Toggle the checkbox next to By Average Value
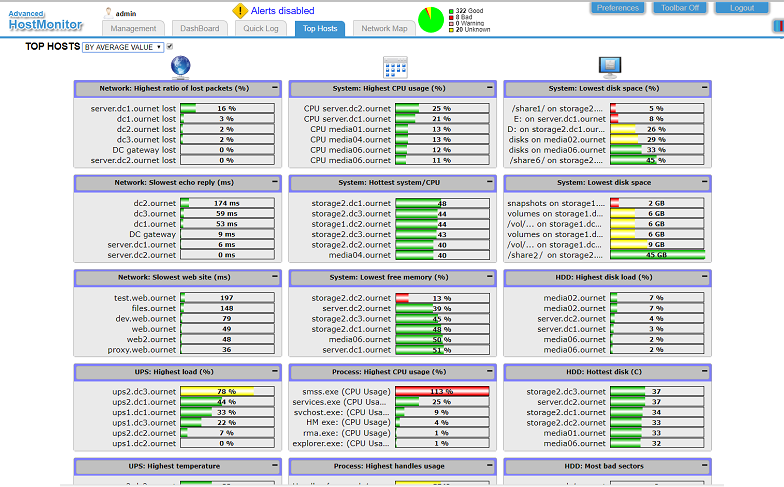This screenshot has height=487, width=784. click(170, 46)
